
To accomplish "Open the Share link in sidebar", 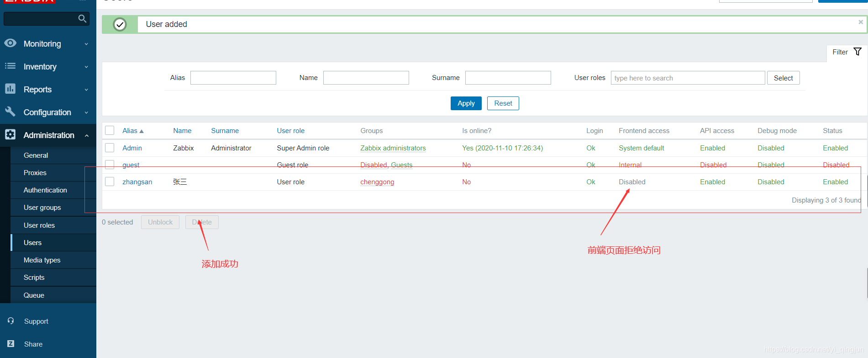I will (x=33, y=344).
